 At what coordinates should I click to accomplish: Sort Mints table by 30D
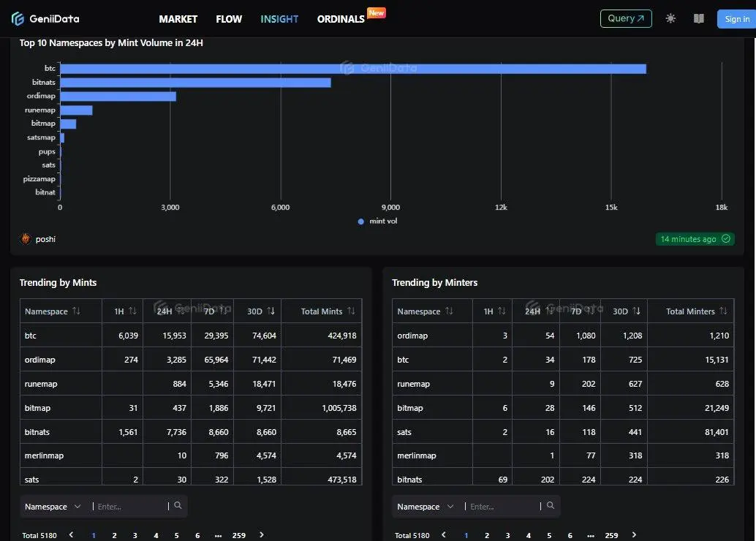pyautogui.click(x=271, y=311)
